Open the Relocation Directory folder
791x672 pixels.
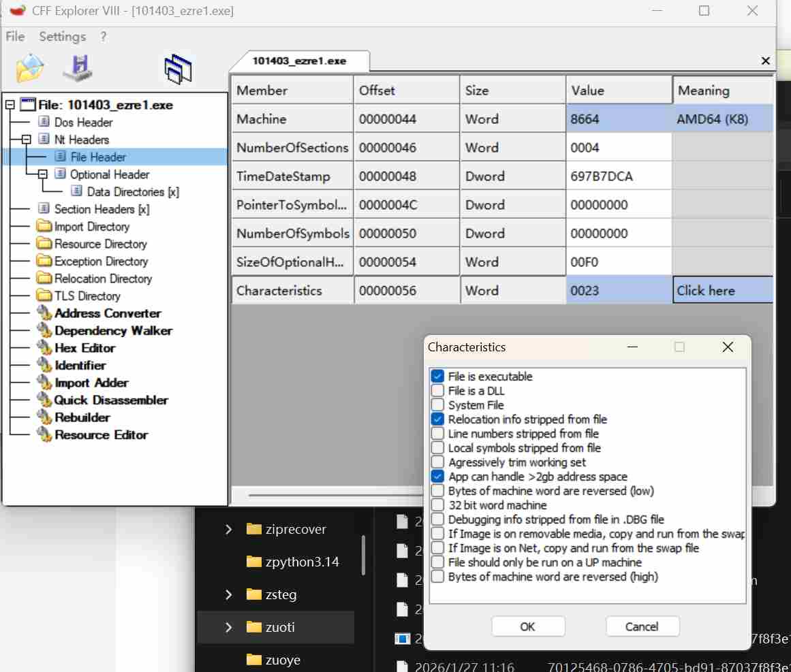[103, 278]
